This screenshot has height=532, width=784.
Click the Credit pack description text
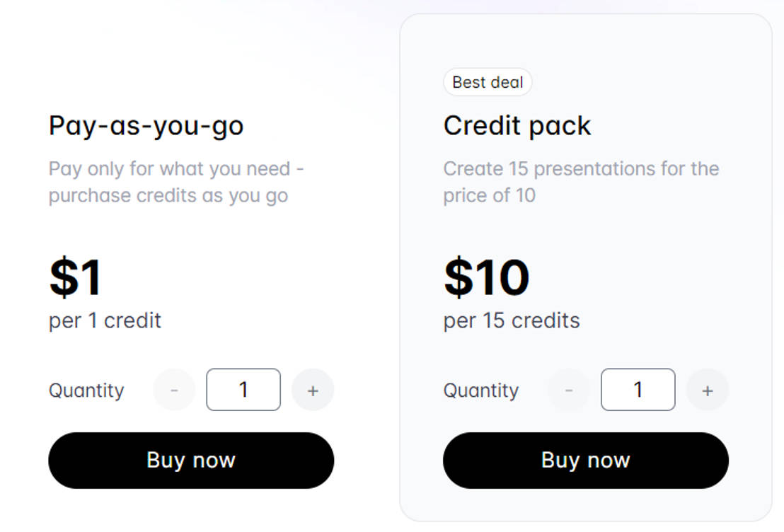point(581,182)
